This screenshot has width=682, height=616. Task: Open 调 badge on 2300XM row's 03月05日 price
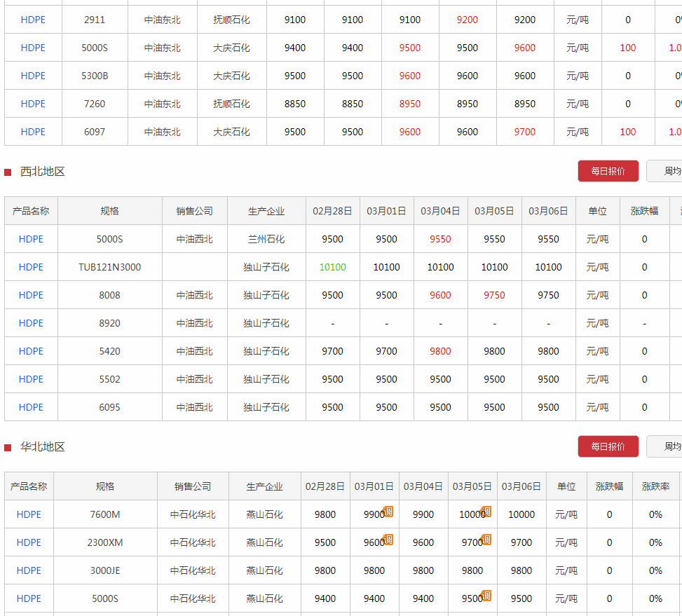[x=486, y=540]
